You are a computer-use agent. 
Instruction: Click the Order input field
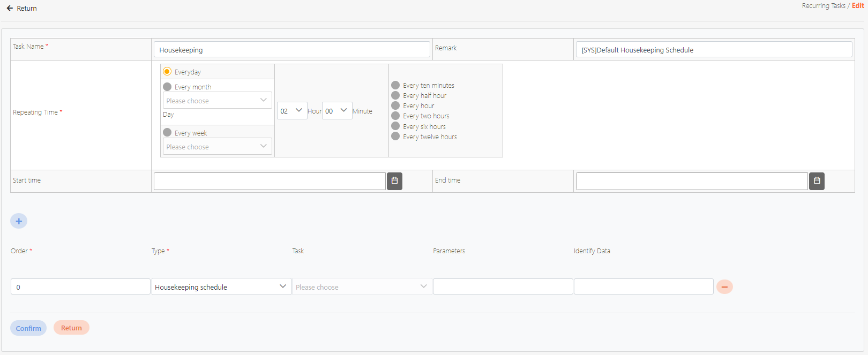pos(80,287)
